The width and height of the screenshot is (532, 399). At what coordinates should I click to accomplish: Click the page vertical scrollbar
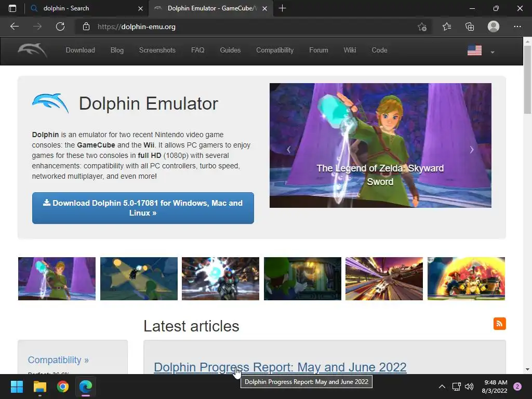(x=527, y=80)
